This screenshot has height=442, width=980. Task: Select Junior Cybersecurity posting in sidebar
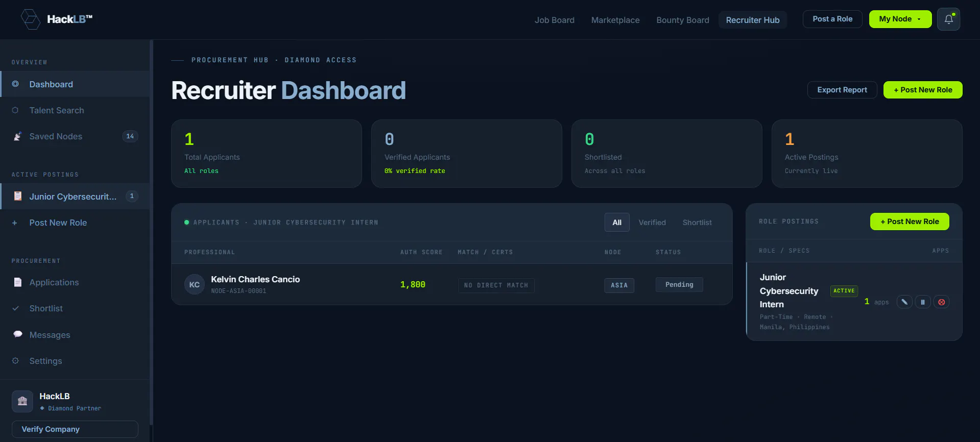(x=75, y=197)
